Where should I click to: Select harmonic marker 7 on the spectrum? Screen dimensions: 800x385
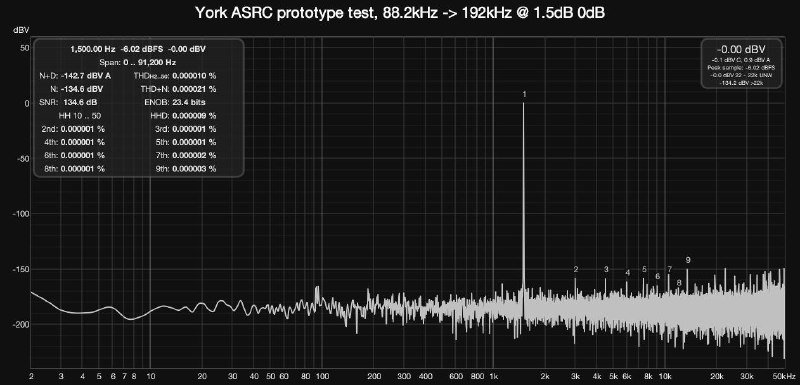[x=669, y=269]
